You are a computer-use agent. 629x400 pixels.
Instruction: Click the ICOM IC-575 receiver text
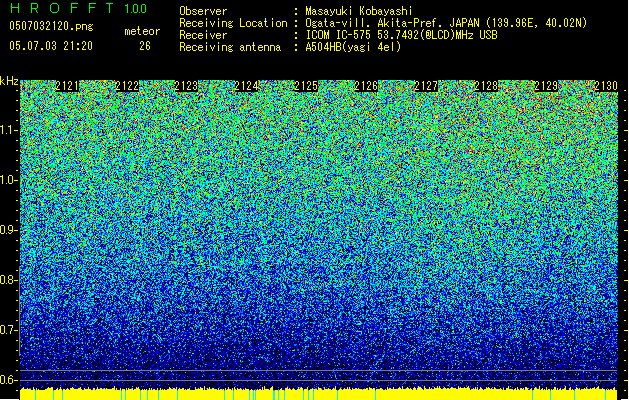click(402, 35)
